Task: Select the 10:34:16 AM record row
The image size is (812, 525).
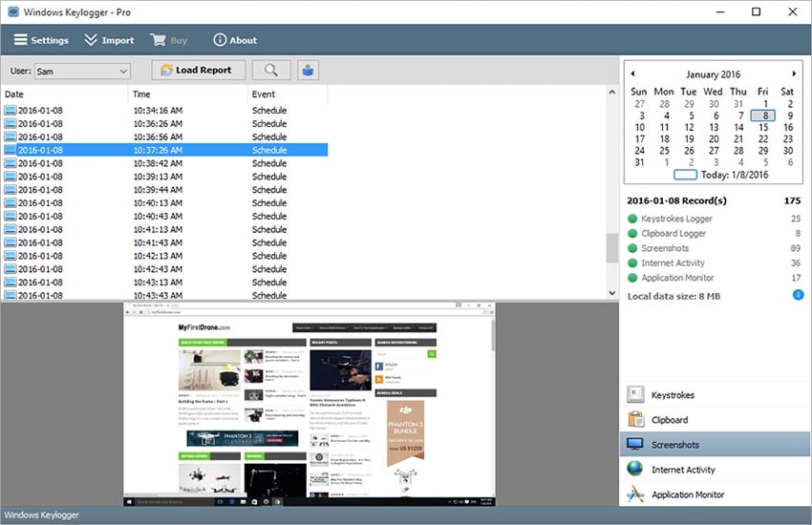Action: coord(164,110)
